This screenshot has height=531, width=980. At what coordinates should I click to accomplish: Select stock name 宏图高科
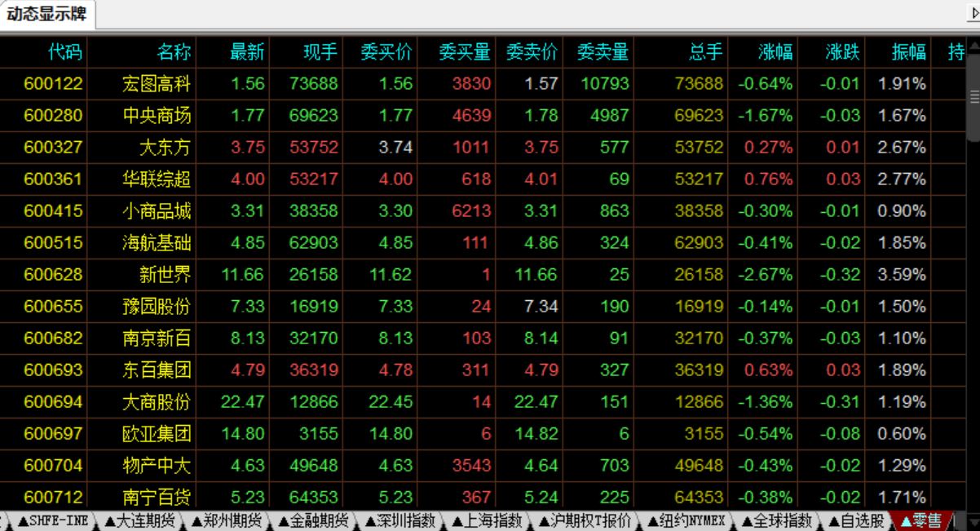(157, 84)
